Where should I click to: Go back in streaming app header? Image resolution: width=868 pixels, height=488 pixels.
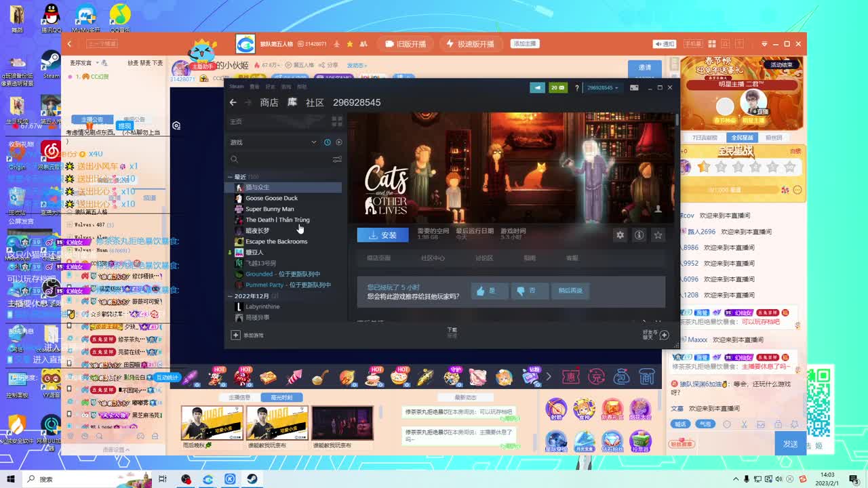(x=69, y=44)
